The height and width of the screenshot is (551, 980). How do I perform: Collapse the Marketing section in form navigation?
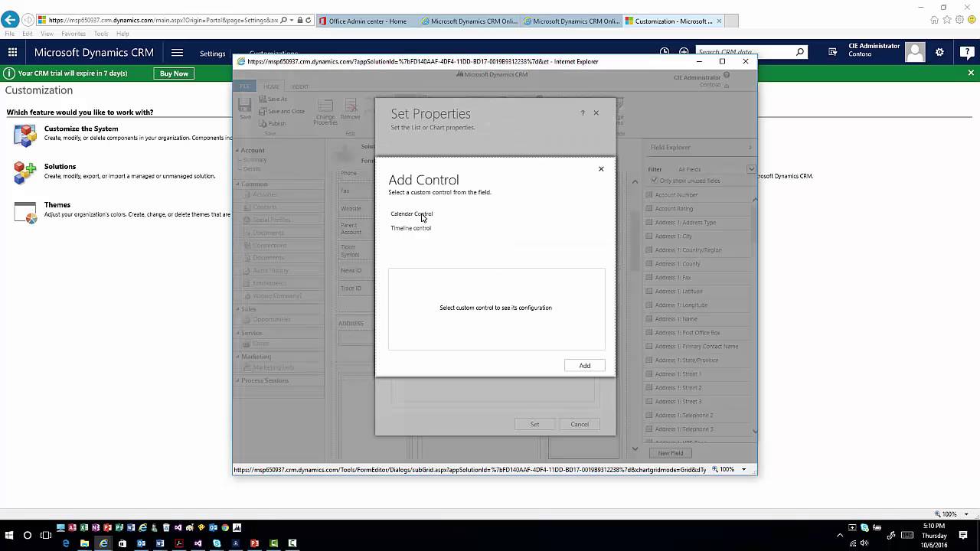pyautogui.click(x=237, y=357)
